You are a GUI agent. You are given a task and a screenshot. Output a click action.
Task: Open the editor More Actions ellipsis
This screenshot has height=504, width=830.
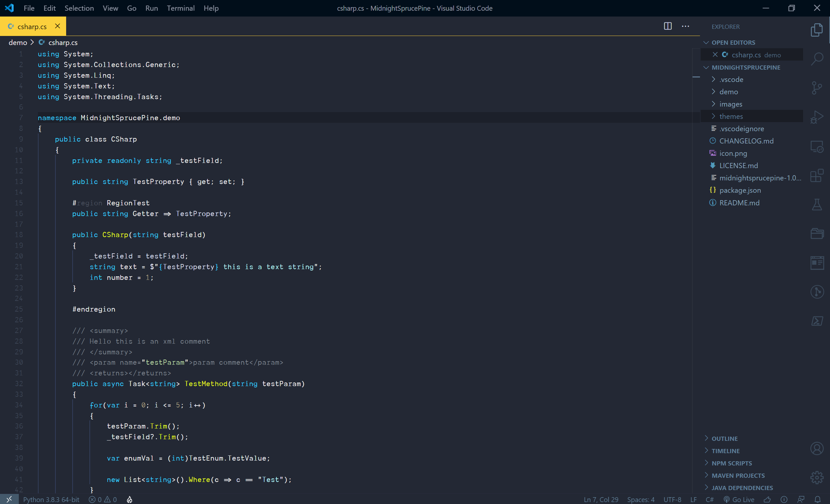click(x=685, y=26)
